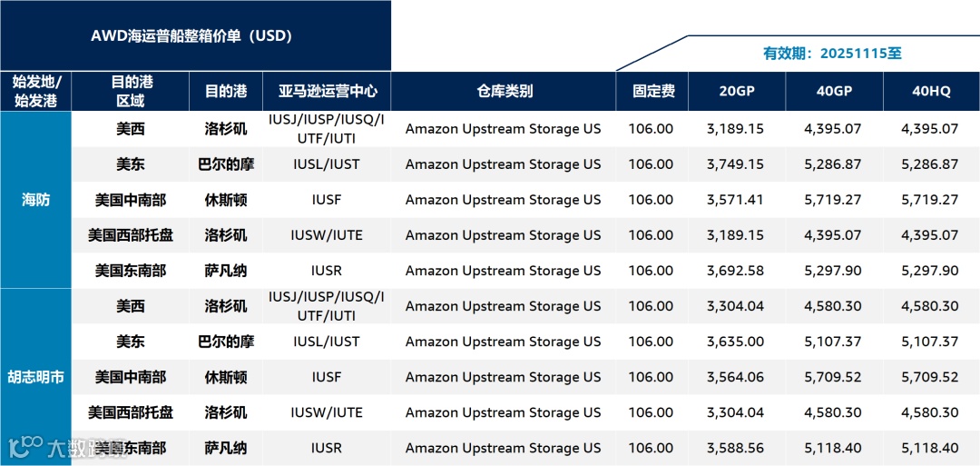Select the 海防 origin cell
This screenshot has width=980, height=466.
tap(35, 200)
